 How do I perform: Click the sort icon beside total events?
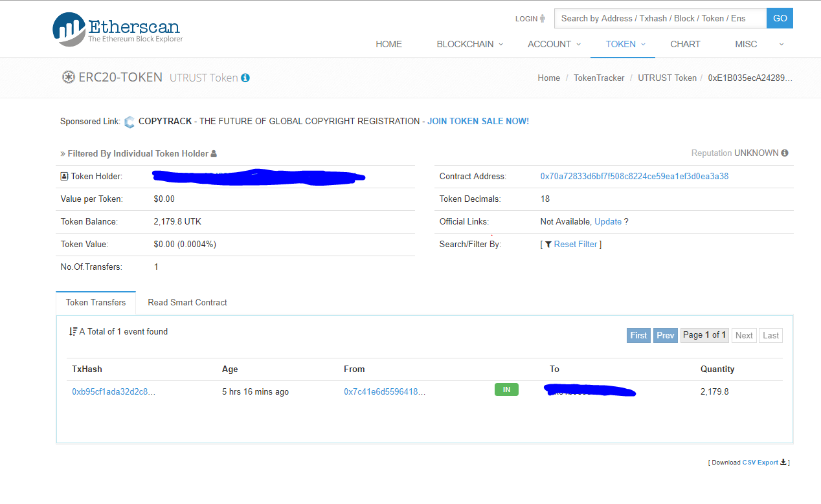click(x=73, y=332)
